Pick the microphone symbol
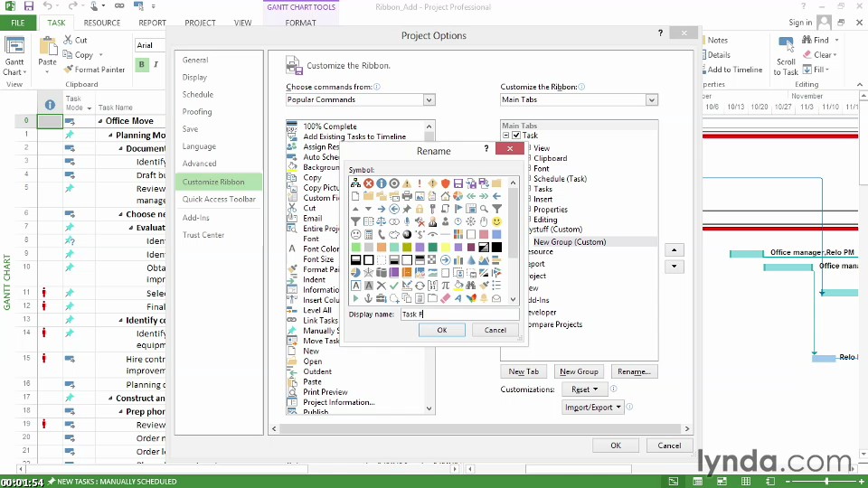Screen dimensions: 868x488 [407, 221]
